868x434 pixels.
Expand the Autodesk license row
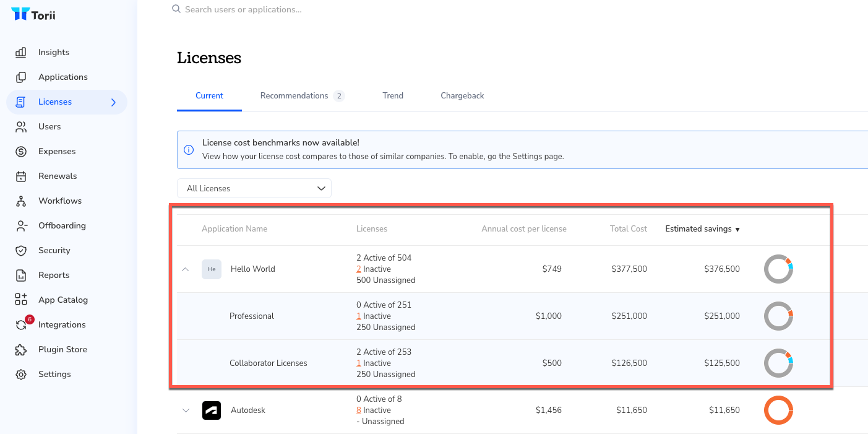coord(186,410)
